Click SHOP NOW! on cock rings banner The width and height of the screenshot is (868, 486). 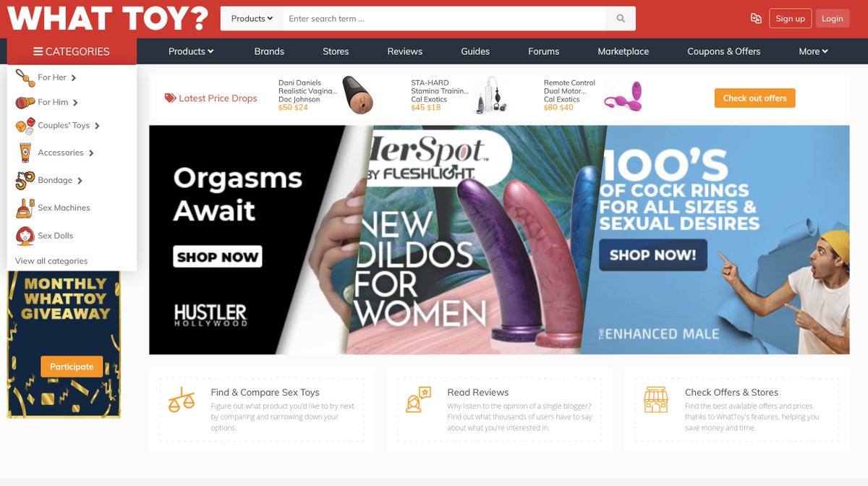click(652, 255)
